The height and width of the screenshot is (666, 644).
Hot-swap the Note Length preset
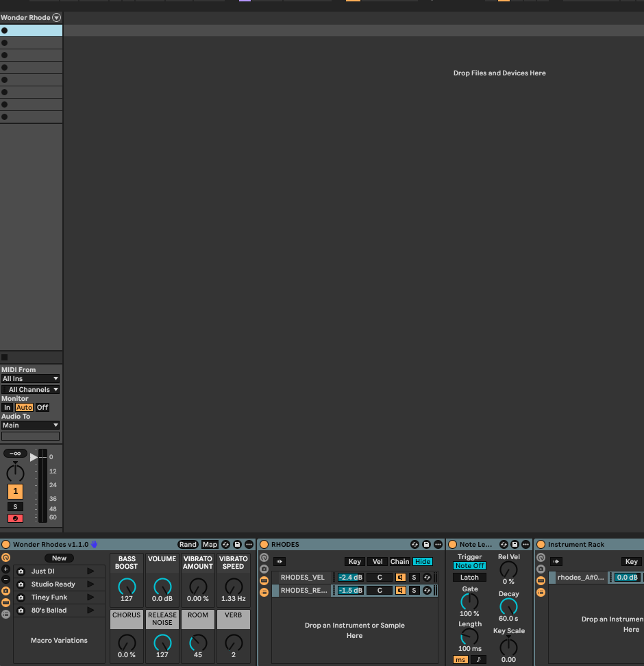pyautogui.click(x=504, y=545)
